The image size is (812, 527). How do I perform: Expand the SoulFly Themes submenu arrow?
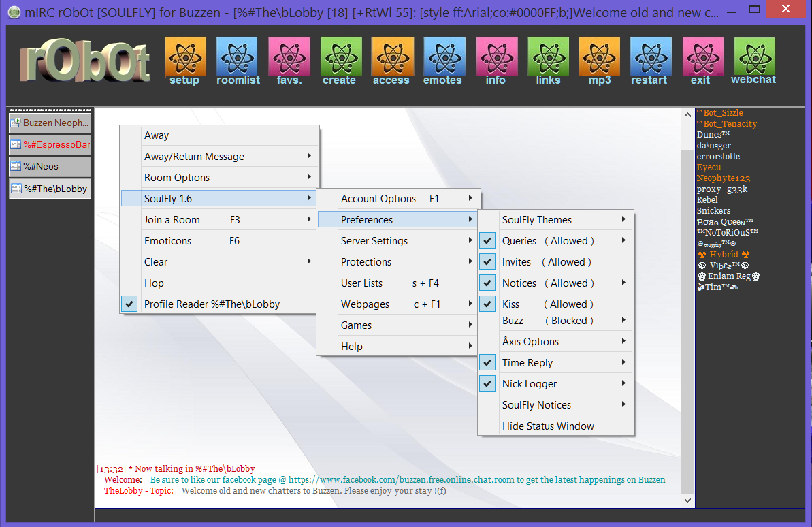(623, 219)
